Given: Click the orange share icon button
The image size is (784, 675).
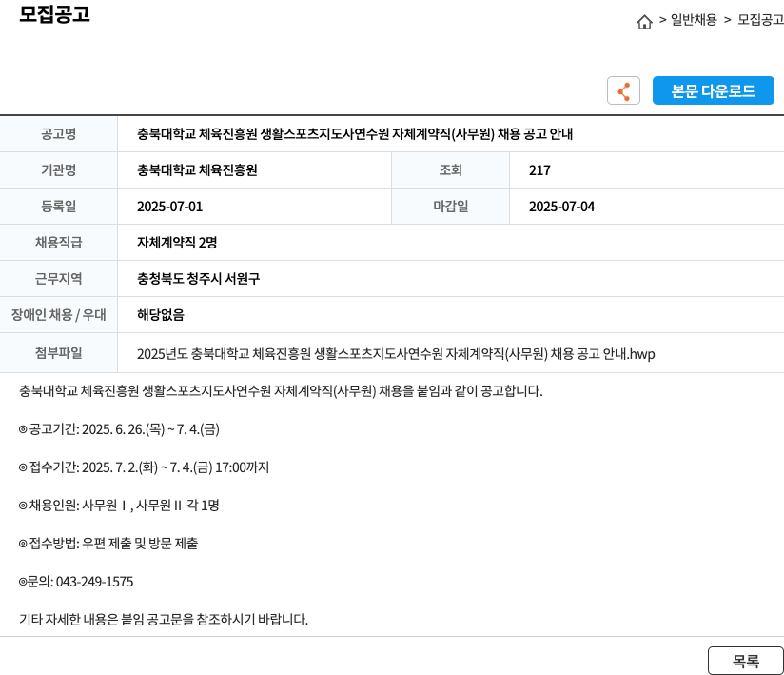Looking at the screenshot, I should click(623, 90).
